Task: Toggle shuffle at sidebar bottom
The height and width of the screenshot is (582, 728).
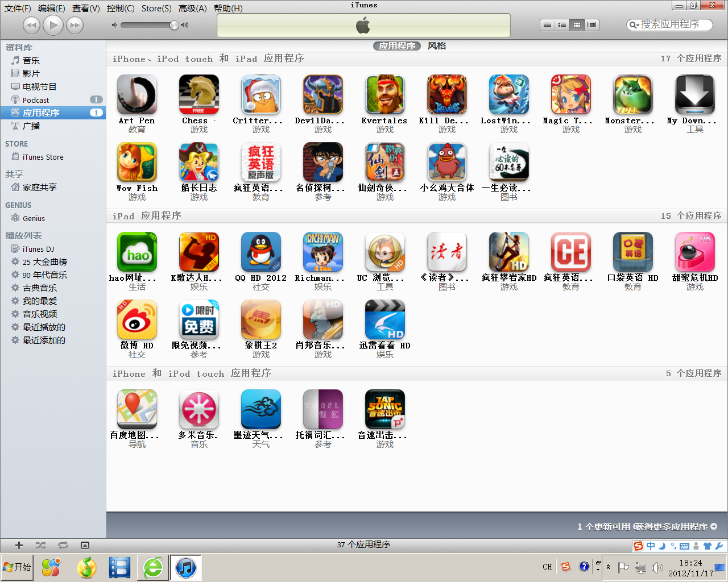Action: point(40,545)
